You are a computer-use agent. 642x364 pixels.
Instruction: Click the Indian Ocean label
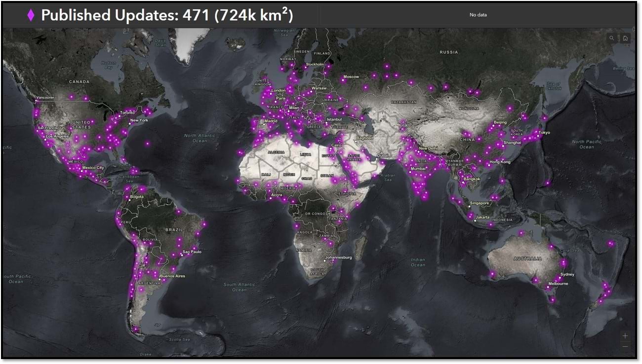pos(418,262)
